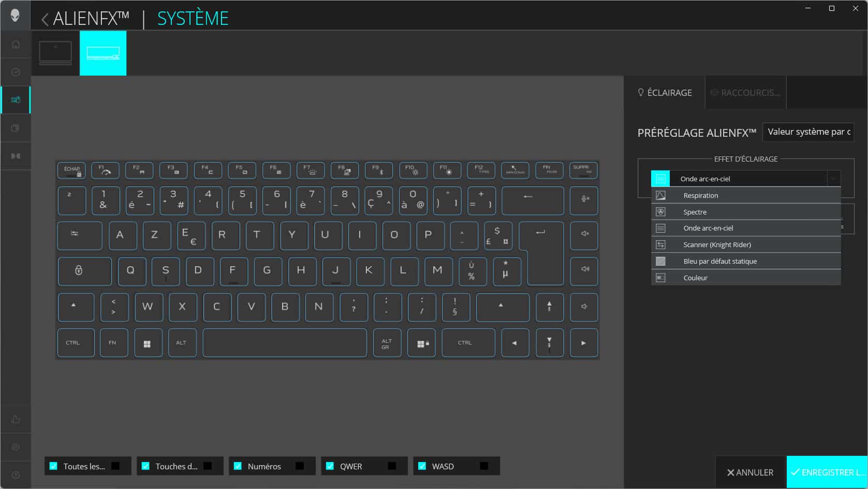Click the Enregistrer button

click(827, 472)
